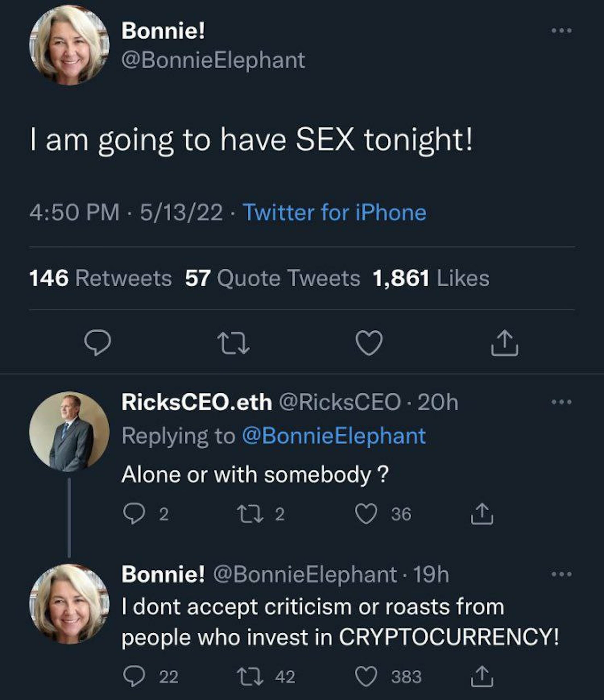Like RicksCEO.eth's reply with 36 likes
604x700 pixels.
[x=366, y=514]
